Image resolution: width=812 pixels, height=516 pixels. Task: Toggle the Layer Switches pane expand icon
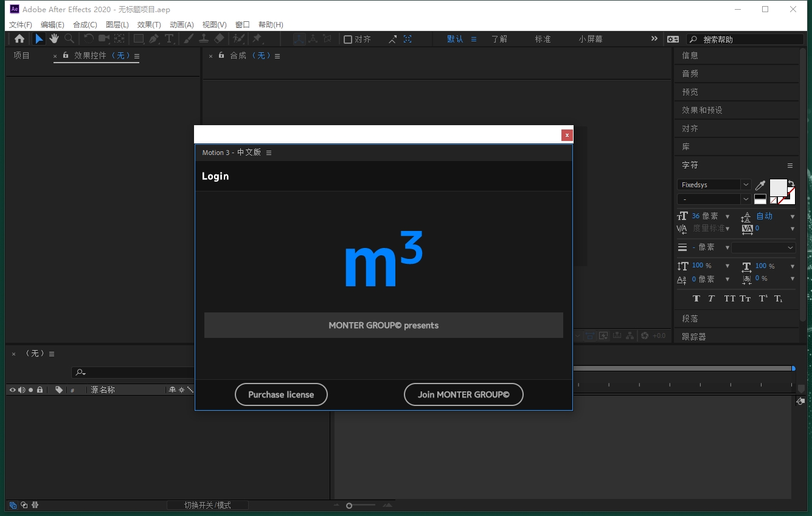pos(12,505)
